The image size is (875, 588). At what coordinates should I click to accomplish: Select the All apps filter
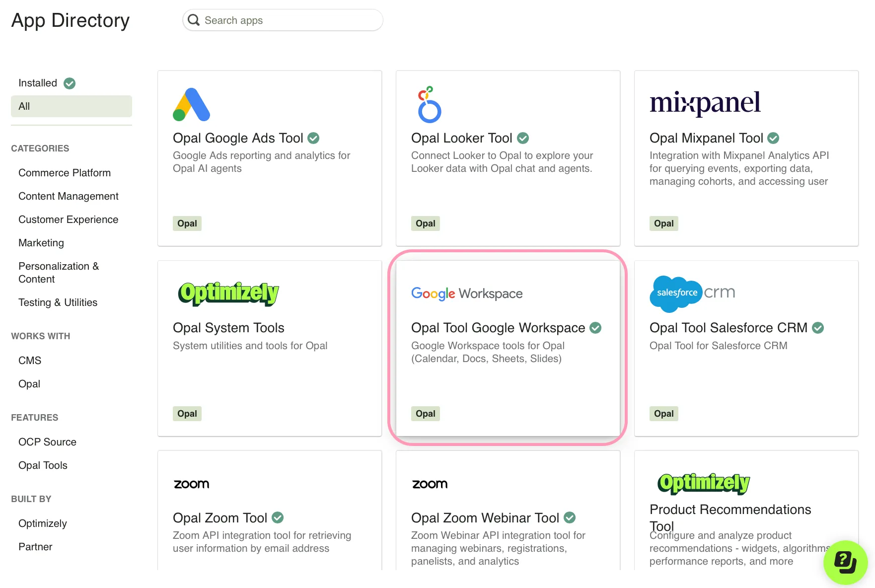click(x=72, y=106)
